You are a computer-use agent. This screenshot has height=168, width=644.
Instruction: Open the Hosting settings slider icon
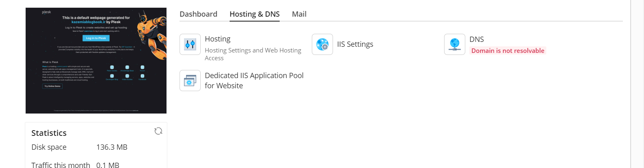tap(190, 44)
